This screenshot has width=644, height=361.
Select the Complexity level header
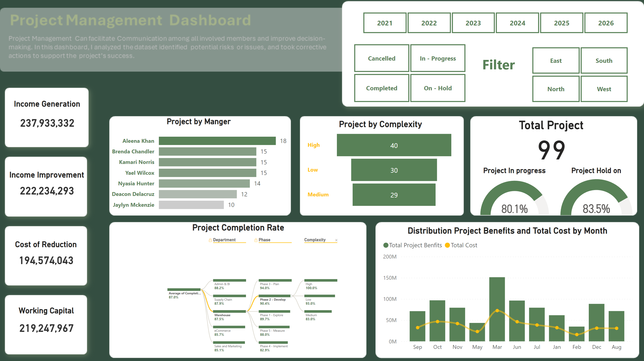[315, 240]
